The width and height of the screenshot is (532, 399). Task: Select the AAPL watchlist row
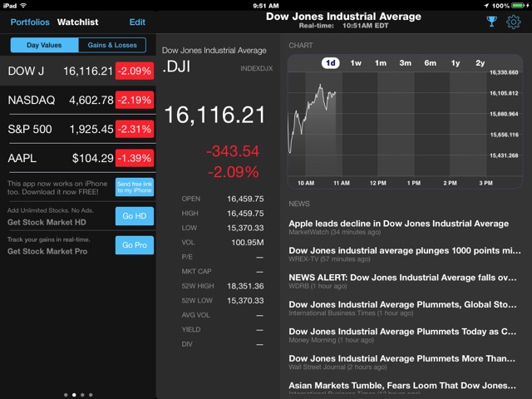[x=78, y=158]
